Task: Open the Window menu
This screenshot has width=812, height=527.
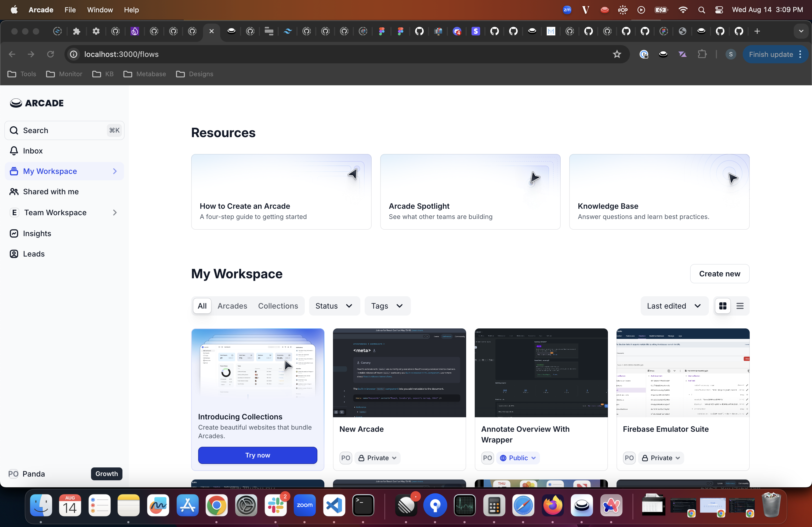Action: (100, 10)
